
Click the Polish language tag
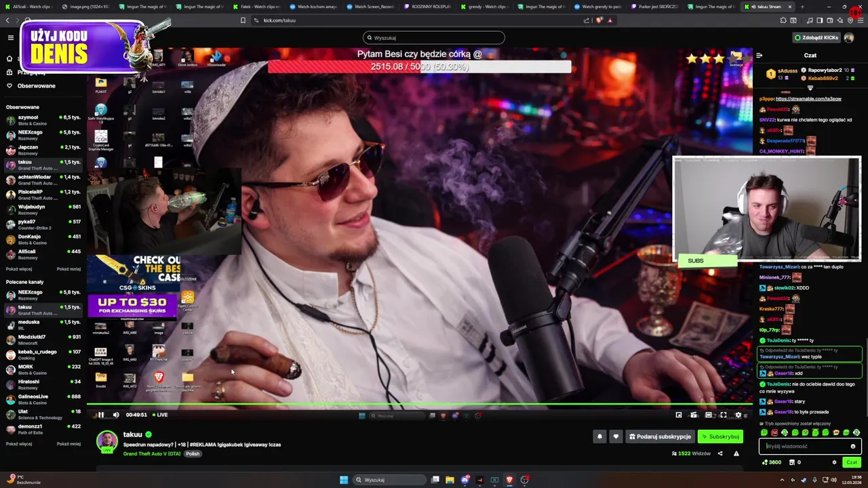point(193,453)
